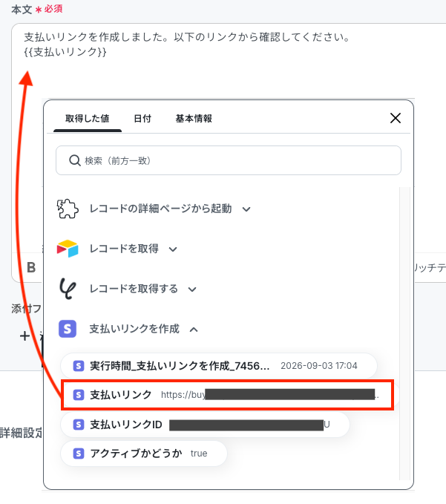Click the large Stripe S icon

click(68, 329)
